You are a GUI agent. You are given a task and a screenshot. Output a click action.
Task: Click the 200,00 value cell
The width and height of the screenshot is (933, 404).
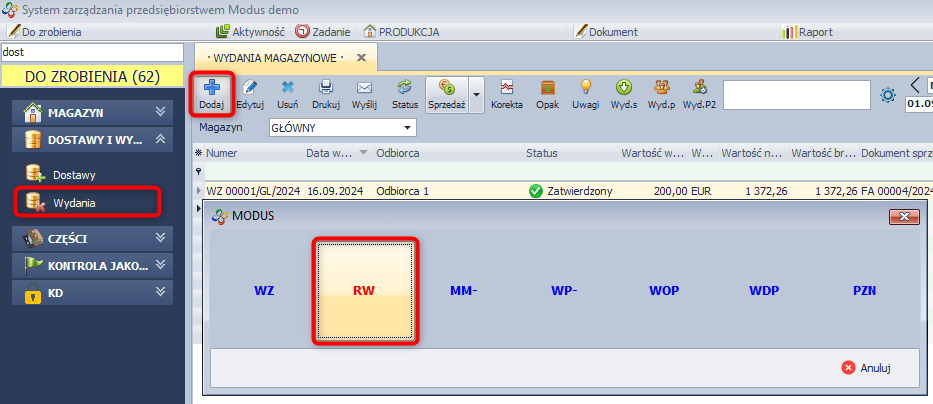[655, 191]
